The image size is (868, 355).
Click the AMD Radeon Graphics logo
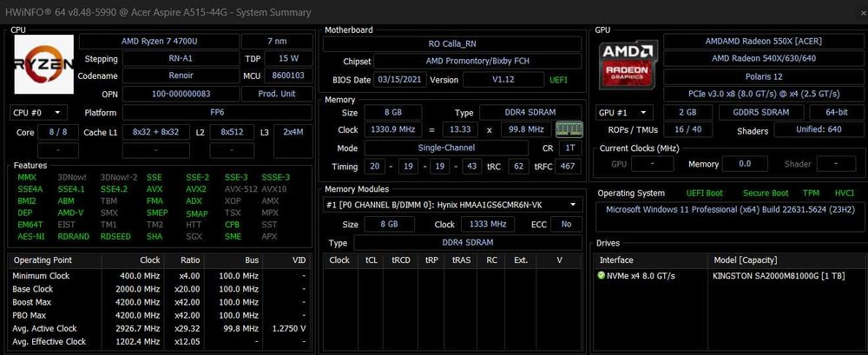pyautogui.click(x=628, y=64)
